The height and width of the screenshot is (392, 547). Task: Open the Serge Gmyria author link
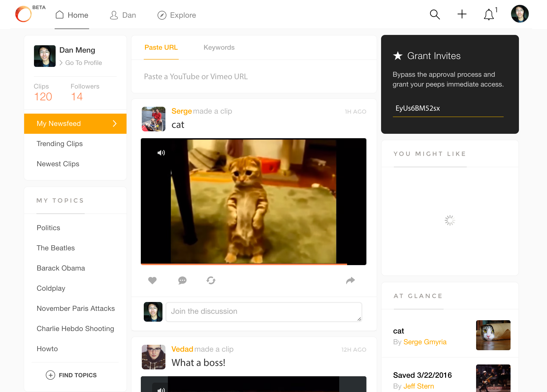pyautogui.click(x=425, y=342)
